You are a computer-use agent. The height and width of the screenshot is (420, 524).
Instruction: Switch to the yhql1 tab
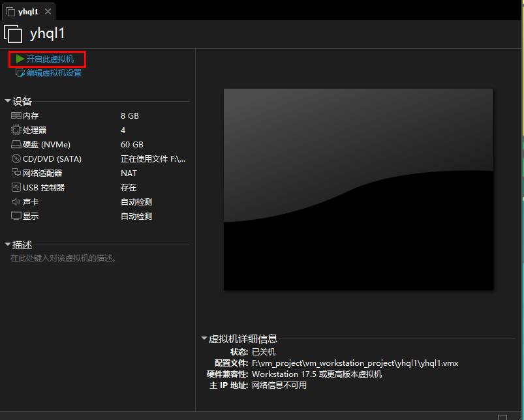pos(28,12)
